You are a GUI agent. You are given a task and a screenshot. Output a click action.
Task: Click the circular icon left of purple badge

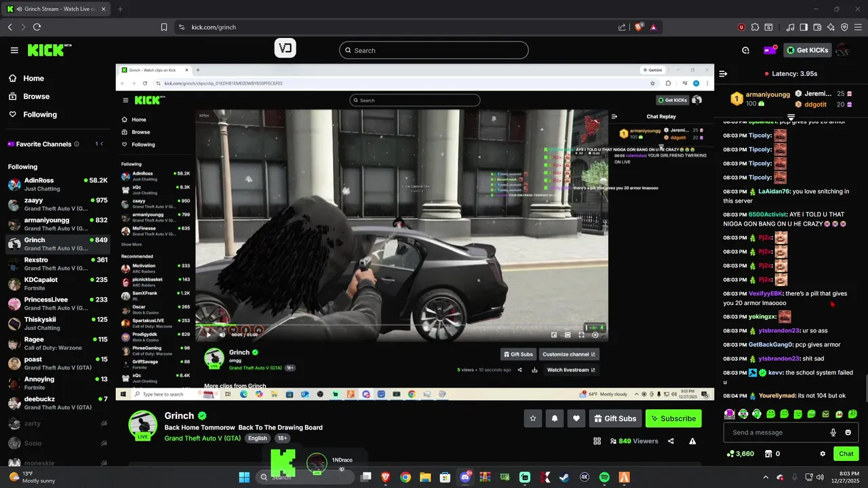point(745,50)
